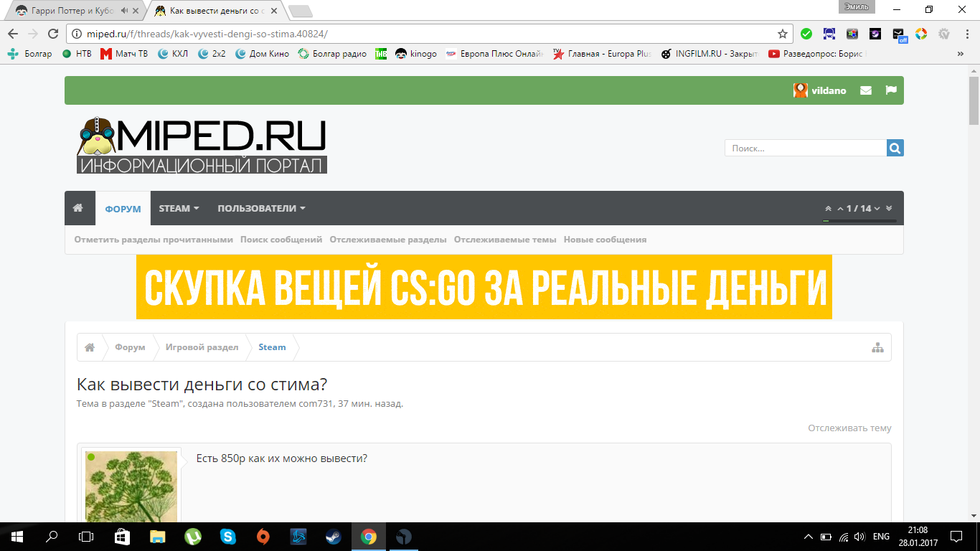Click the colored stars extension icon
The image size is (980, 551).
[x=852, y=34]
